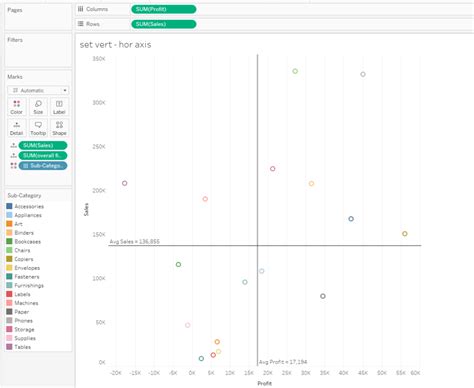The image size is (474, 388).
Task: Open the Tooltip marks card
Action: pos(38,128)
